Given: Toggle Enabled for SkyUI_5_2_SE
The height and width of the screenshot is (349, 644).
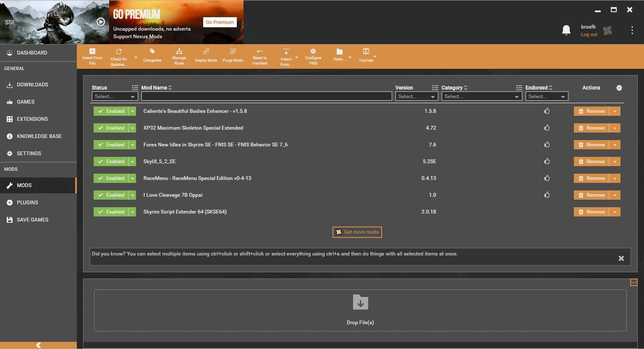Looking at the screenshot, I should point(111,161).
